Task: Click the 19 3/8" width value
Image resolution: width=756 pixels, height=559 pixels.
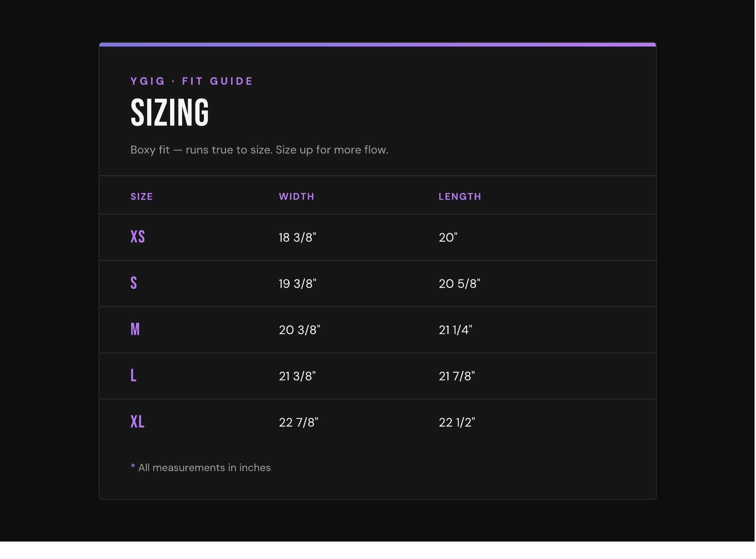Action: (x=298, y=284)
